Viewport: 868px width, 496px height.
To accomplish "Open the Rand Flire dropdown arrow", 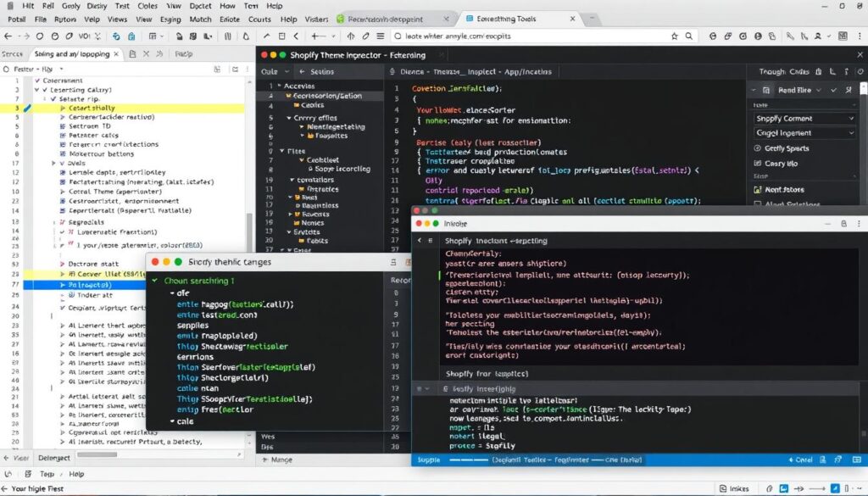I will click(819, 90).
